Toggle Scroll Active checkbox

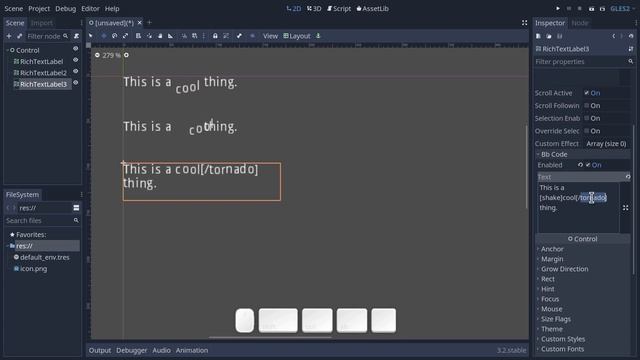pos(587,93)
